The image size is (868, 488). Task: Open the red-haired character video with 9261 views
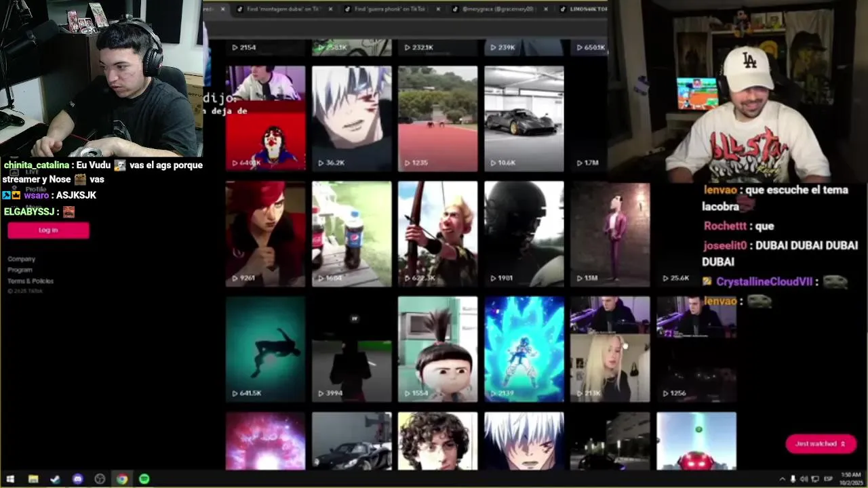265,234
